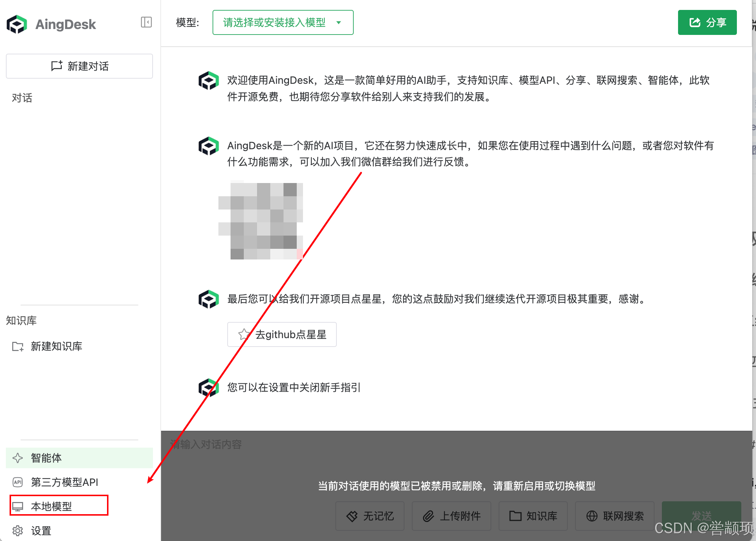This screenshot has height=541, width=756.
Task: Toggle the 知识库 option in the input bar
Action: 533,516
